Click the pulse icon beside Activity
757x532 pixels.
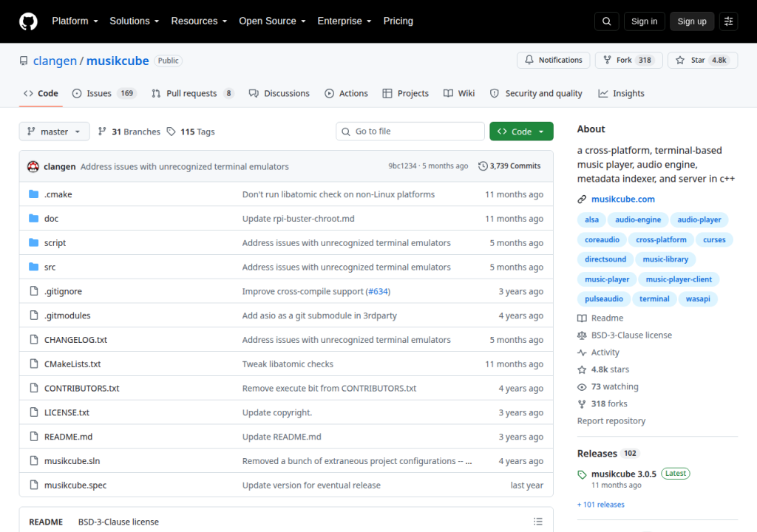click(582, 352)
